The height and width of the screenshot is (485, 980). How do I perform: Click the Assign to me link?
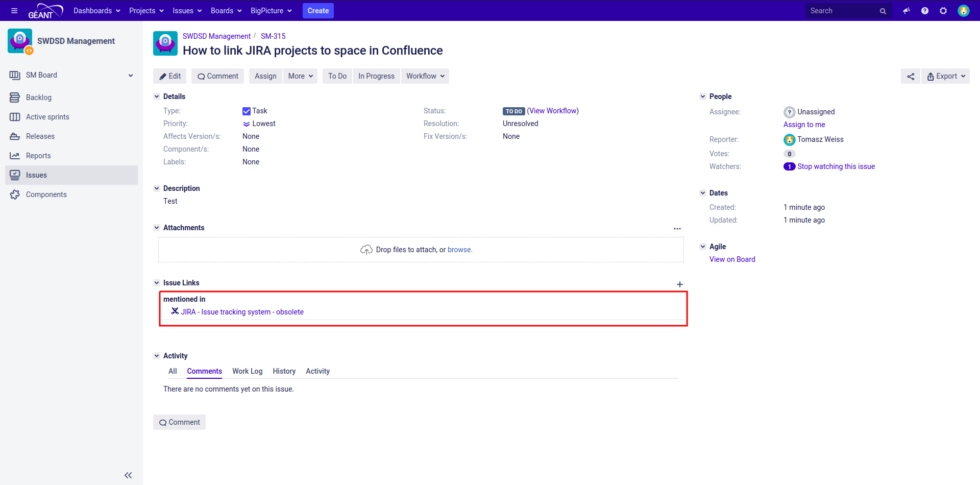click(804, 125)
